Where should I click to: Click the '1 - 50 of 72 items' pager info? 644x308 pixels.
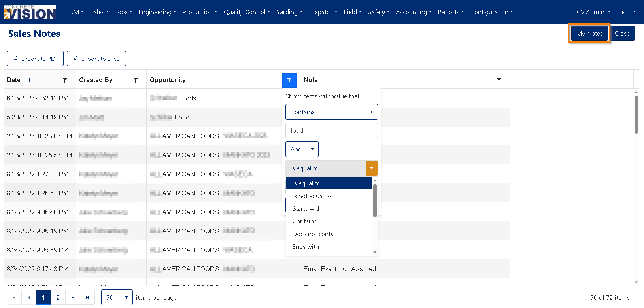coord(605,298)
